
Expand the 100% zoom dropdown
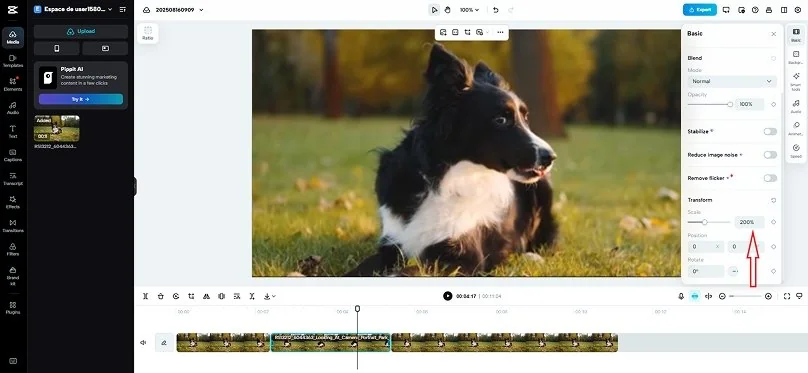pyautogui.click(x=469, y=10)
